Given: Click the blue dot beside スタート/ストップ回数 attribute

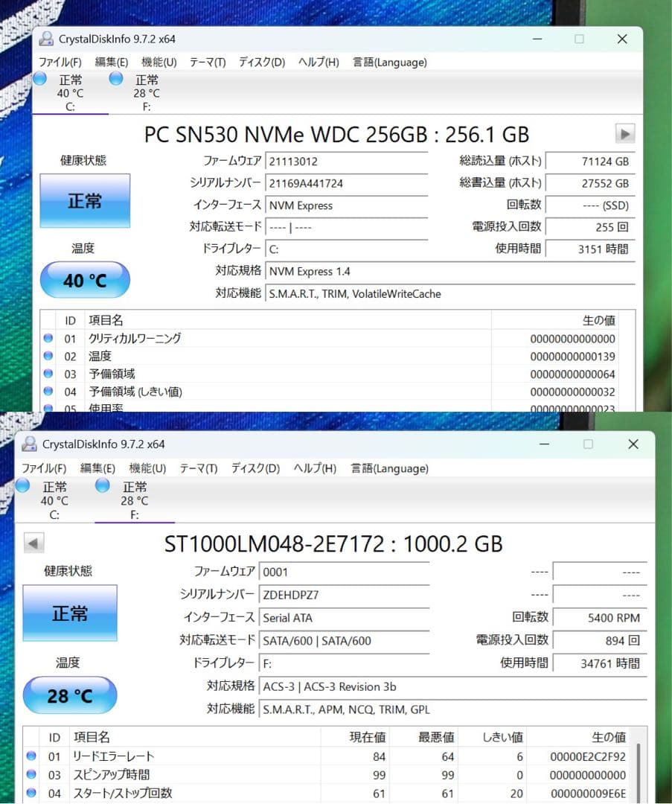Looking at the screenshot, I should pyautogui.click(x=31, y=794).
